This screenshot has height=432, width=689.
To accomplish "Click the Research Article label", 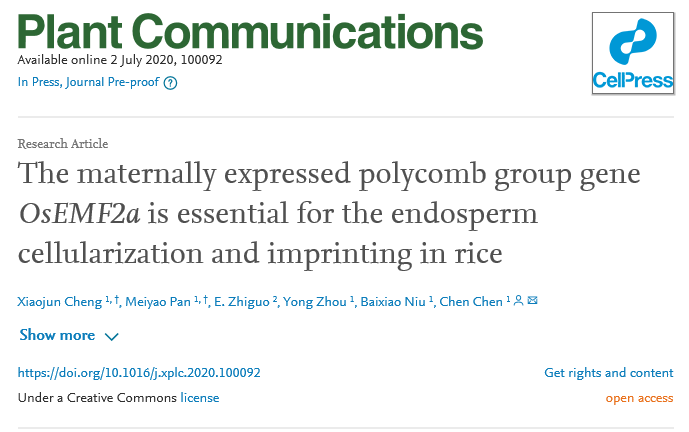I will [63, 144].
